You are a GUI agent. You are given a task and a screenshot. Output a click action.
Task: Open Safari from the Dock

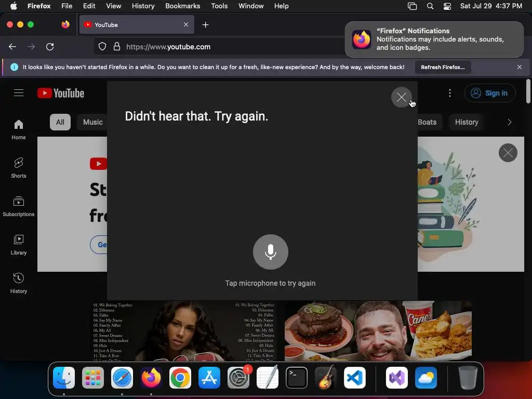(x=122, y=378)
